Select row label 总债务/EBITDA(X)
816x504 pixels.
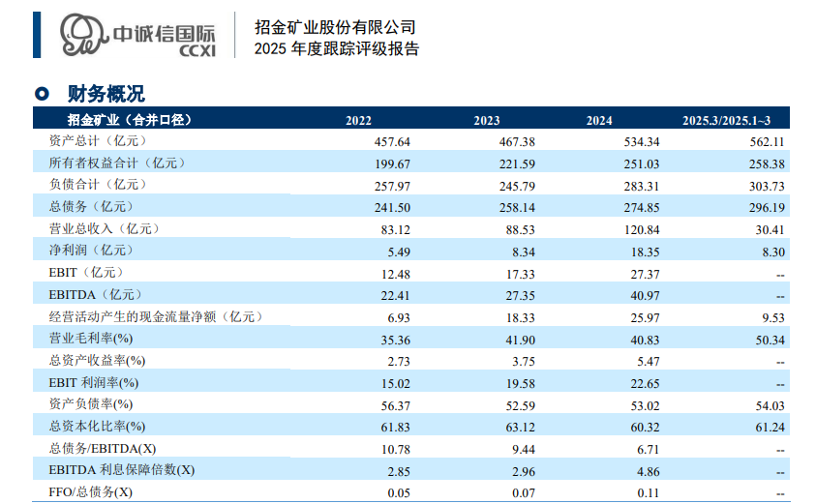click(x=103, y=448)
